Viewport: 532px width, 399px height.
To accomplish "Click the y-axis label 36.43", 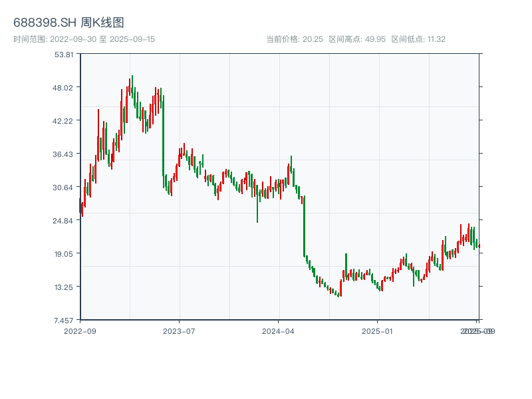I will tap(63, 154).
